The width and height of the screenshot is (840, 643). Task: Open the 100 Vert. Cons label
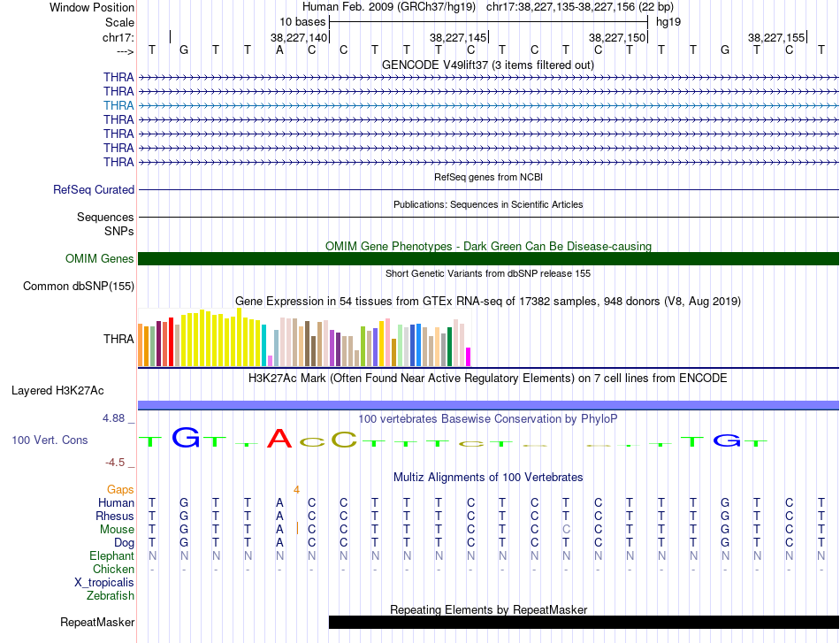coord(50,440)
